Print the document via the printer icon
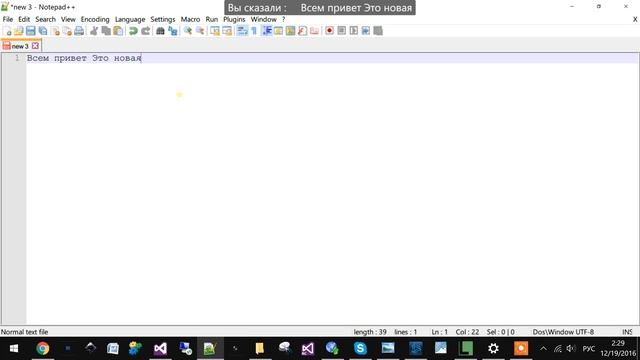Image resolution: width=640 pixels, height=360 pixels. pyautogui.click(x=79, y=31)
